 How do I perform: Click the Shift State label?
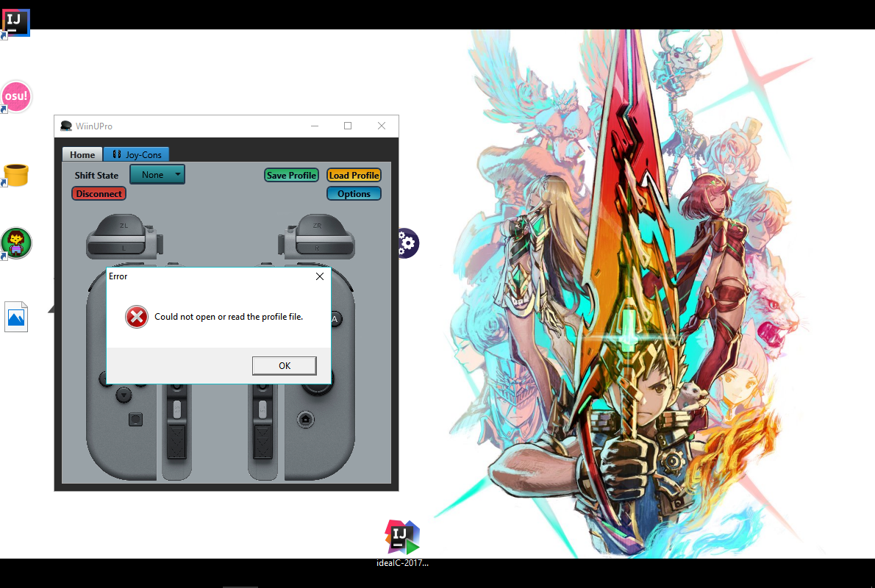click(96, 175)
